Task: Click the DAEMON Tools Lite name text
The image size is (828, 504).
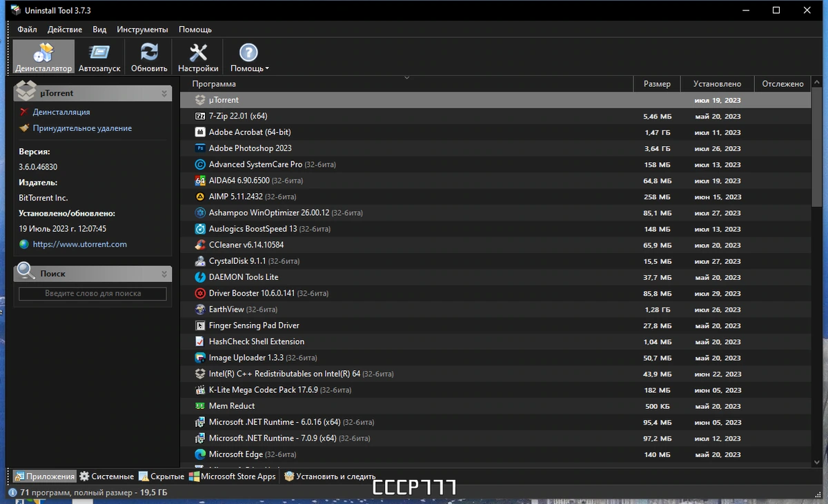Action: 244,277
